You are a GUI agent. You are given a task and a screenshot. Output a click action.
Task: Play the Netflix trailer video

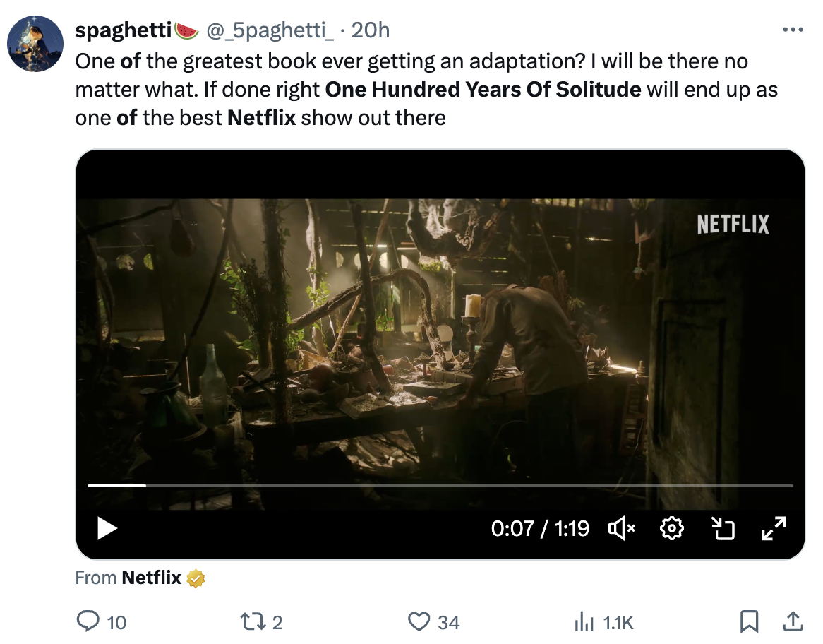coord(106,528)
